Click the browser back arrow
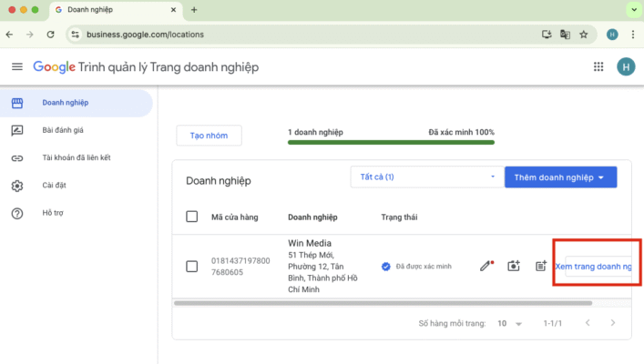The width and height of the screenshot is (644, 364). click(9, 35)
